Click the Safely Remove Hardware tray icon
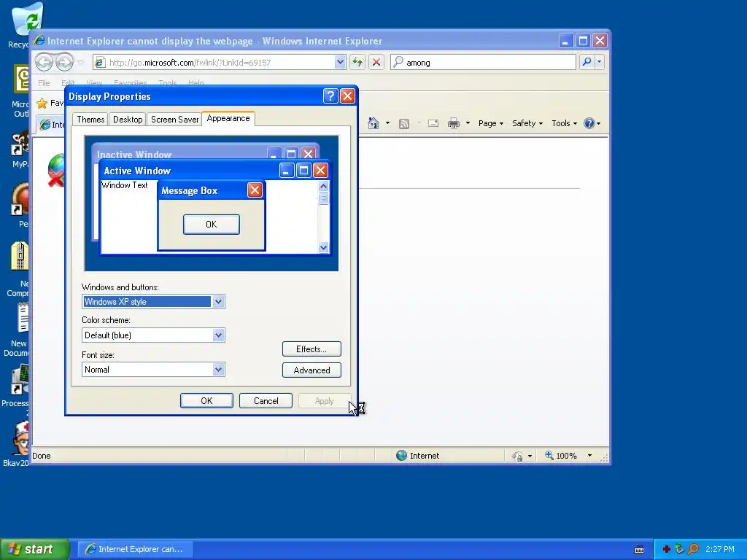 tap(679, 549)
